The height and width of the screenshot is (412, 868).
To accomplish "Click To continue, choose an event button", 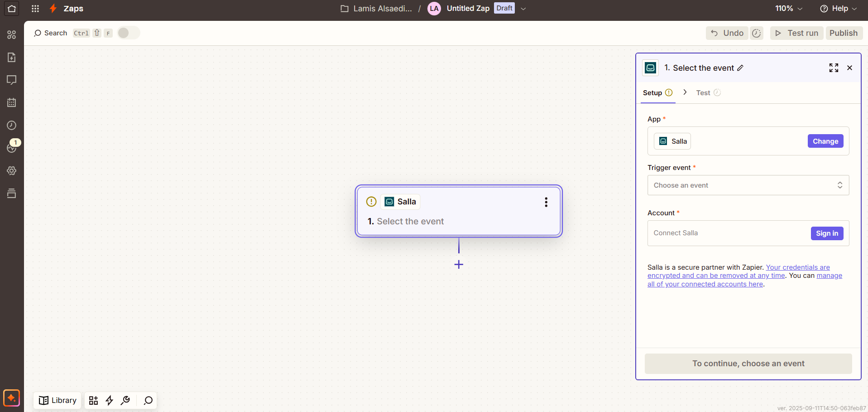I will tap(748, 364).
